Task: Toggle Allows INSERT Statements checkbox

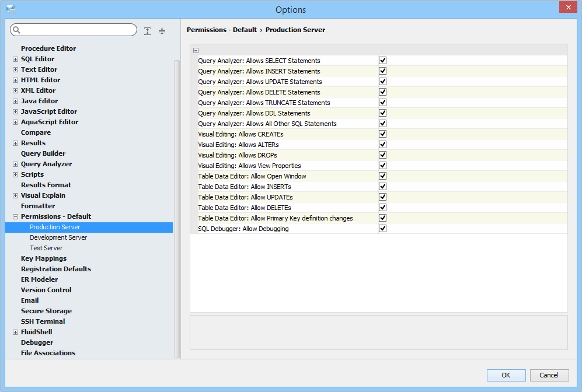Action: 383,71
